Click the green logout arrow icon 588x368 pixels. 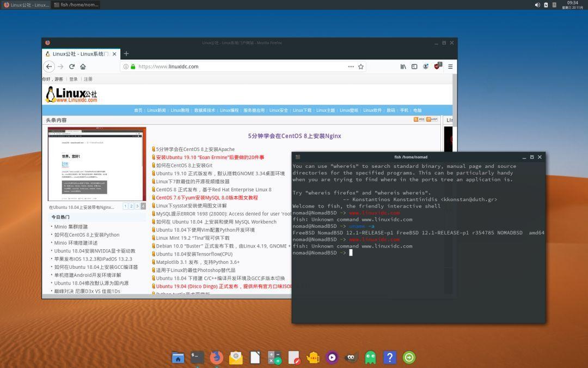click(x=409, y=357)
